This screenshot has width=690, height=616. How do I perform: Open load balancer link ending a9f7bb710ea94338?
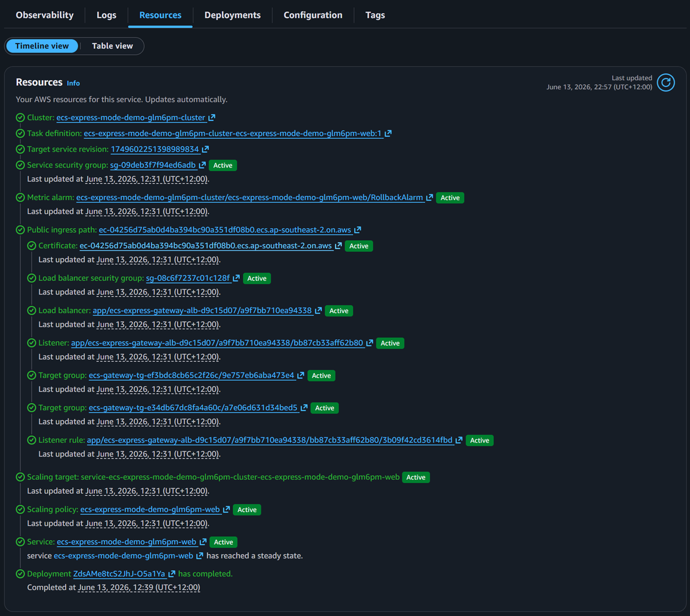(x=202, y=310)
